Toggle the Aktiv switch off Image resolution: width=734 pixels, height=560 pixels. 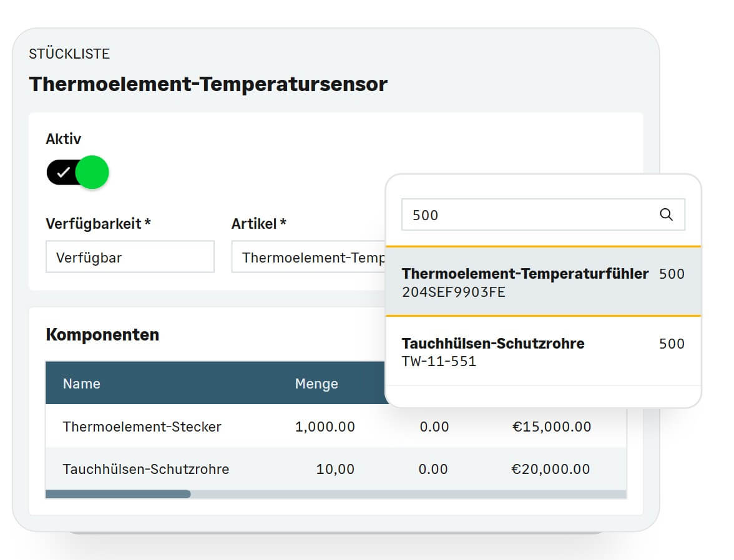click(77, 172)
